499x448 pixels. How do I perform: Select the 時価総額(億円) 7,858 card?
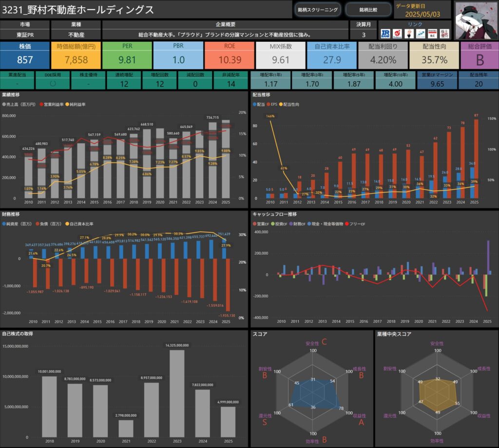pos(76,56)
